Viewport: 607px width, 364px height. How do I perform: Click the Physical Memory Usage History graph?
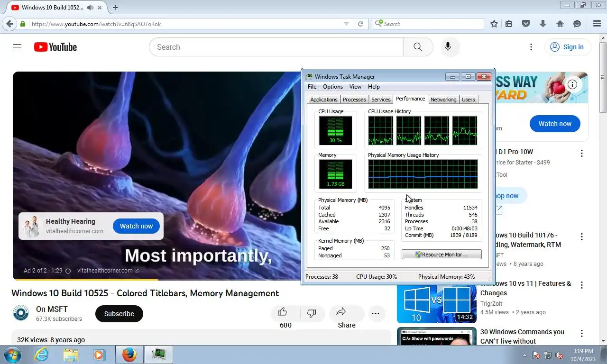point(423,174)
